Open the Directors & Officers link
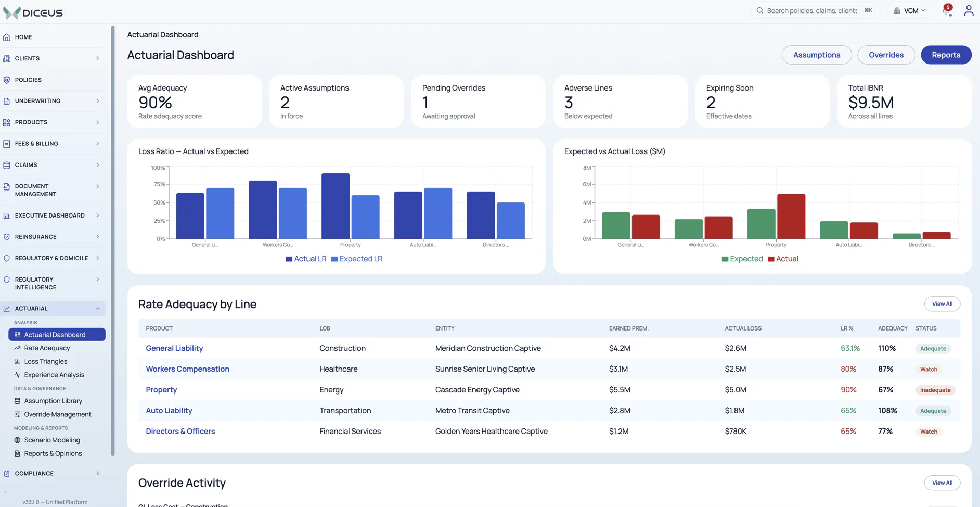The height and width of the screenshot is (507, 980). (180, 432)
